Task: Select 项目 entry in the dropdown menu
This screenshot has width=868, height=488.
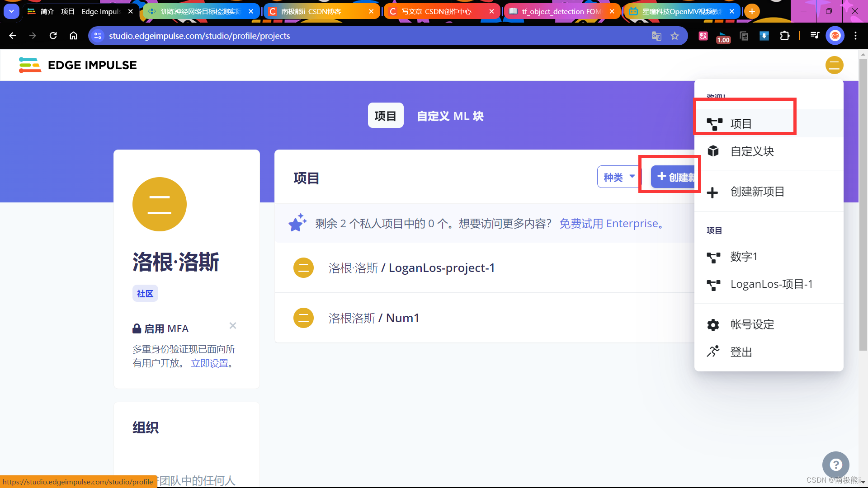Action: pyautogui.click(x=741, y=123)
